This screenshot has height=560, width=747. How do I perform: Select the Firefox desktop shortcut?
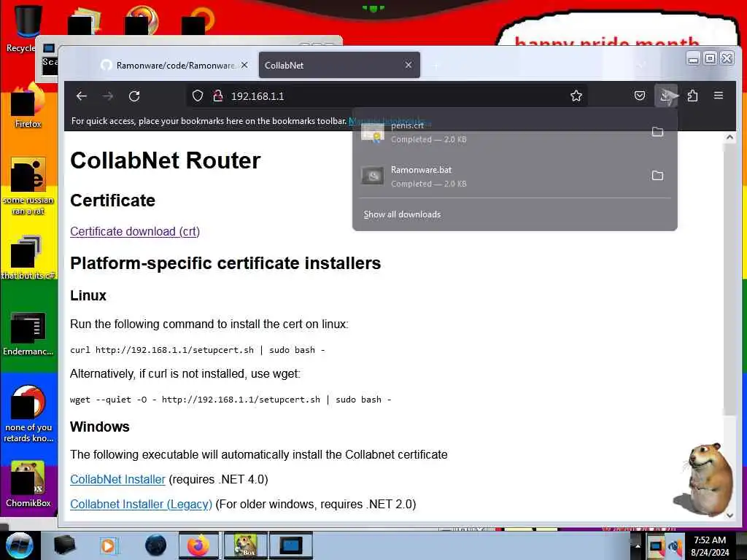coord(28,106)
